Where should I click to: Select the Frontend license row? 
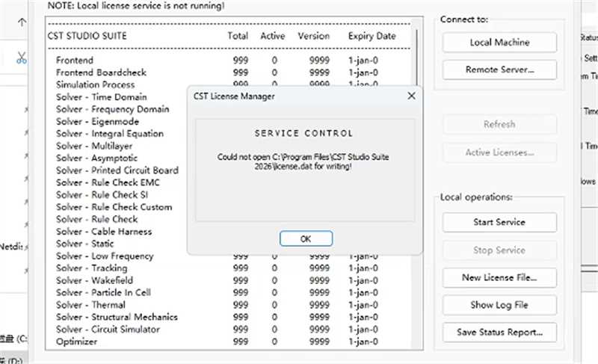point(75,61)
